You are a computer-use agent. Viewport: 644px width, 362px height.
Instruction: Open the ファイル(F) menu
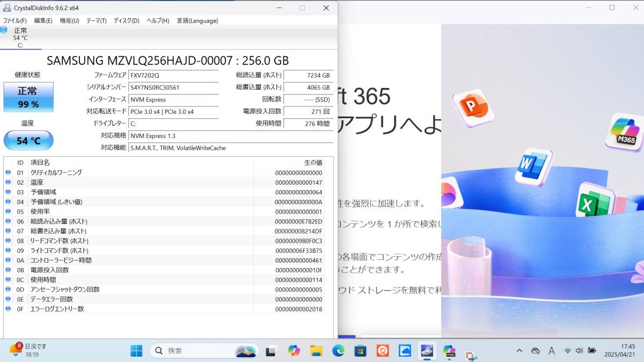point(14,20)
